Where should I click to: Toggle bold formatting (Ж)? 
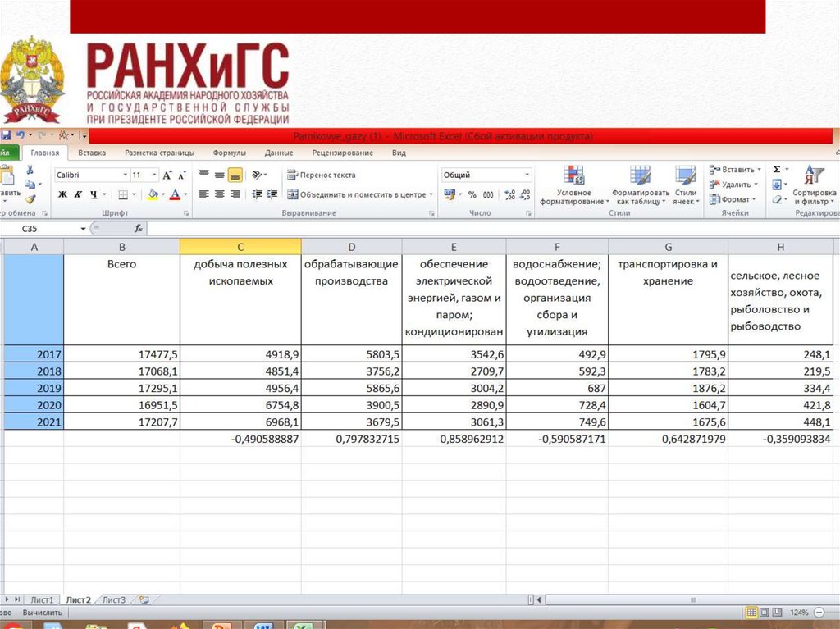[62, 195]
